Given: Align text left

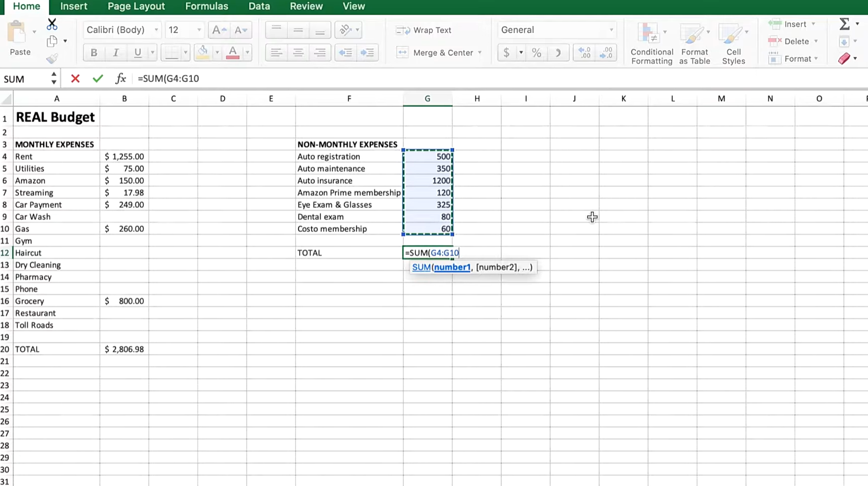Looking at the screenshot, I should click(x=277, y=52).
